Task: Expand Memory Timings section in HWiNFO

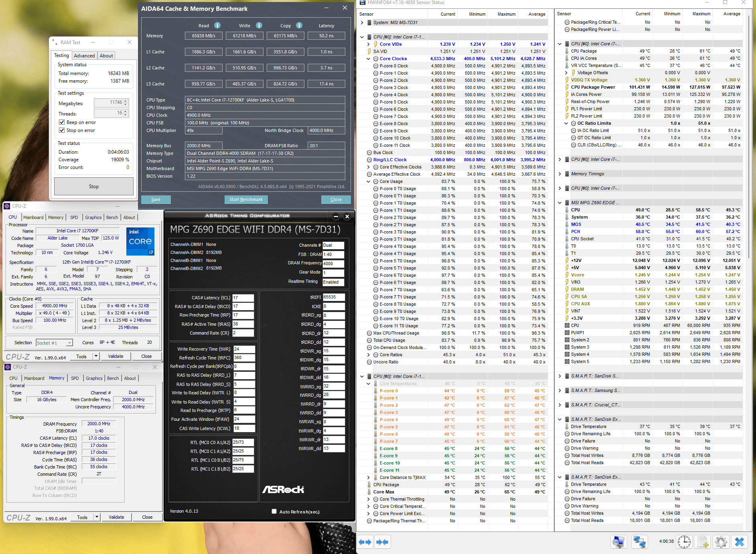Action: pos(560,174)
